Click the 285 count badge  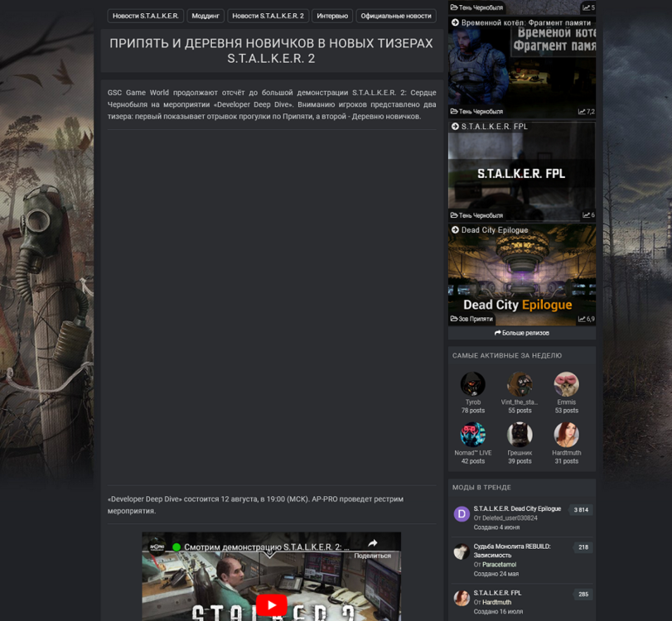click(583, 594)
